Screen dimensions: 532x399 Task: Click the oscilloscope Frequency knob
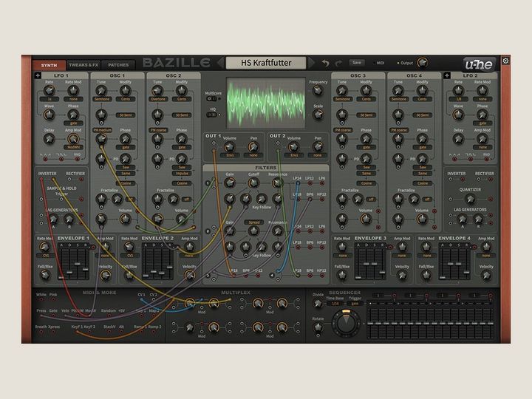coord(318,90)
